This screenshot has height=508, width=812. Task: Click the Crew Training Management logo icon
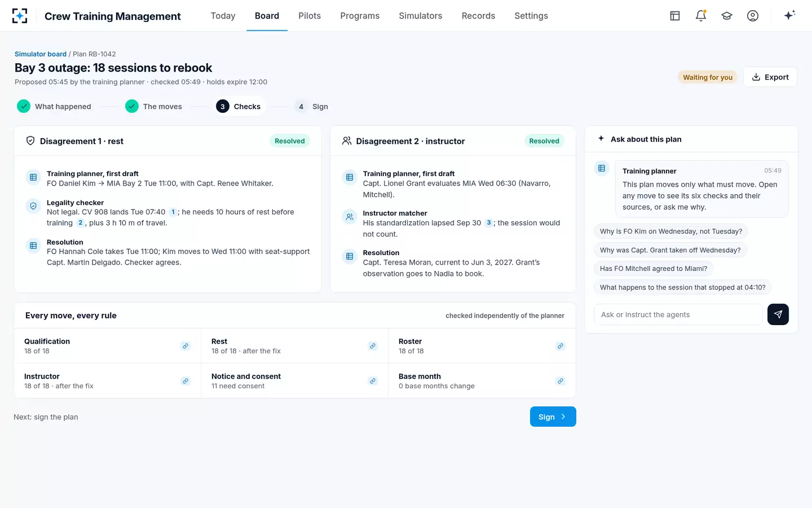point(20,16)
